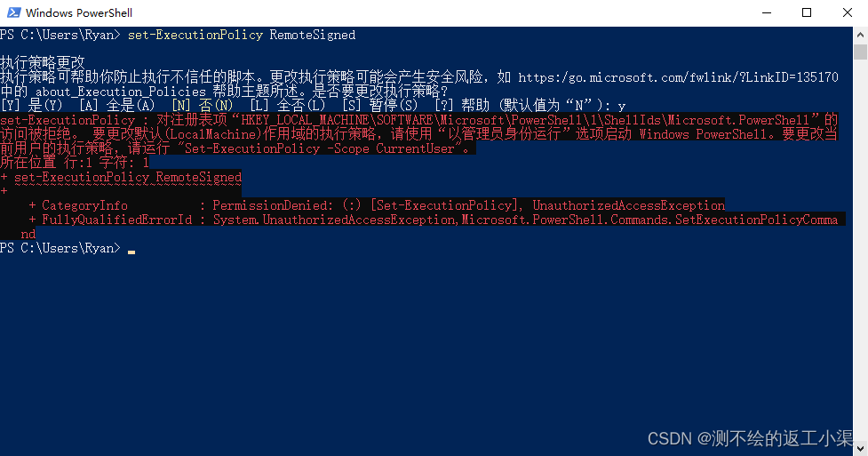This screenshot has height=456, width=868.
Task: Close the Windows PowerShell window
Action: pyautogui.click(x=847, y=12)
